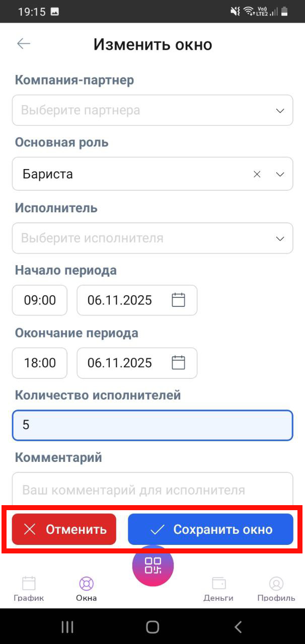This screenshot has width=305, height=644.
Task: Open calendar for end date
Action: 179,363
